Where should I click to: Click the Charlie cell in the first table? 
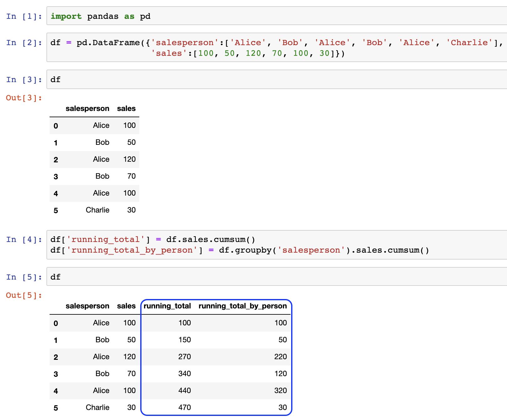(98, 210)
